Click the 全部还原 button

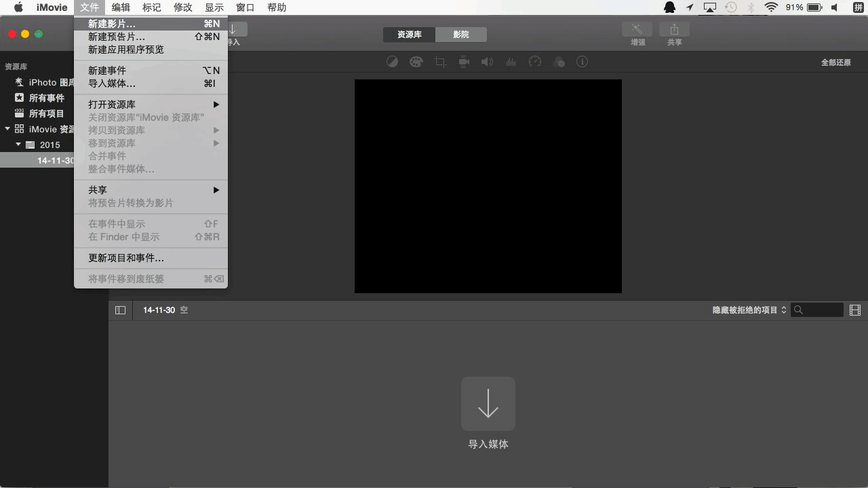pos(837,62)
